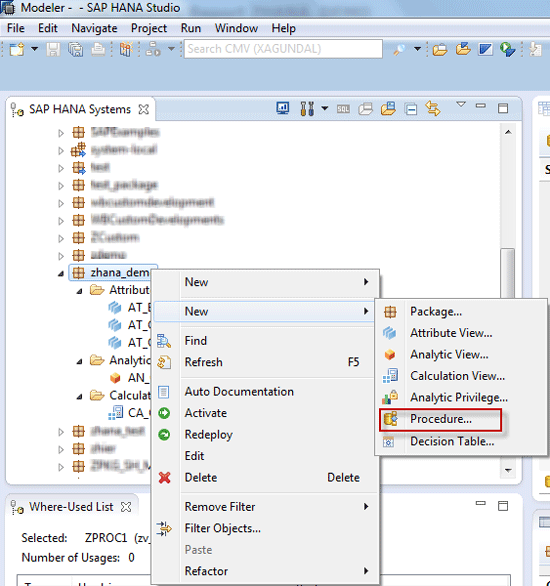Choose Redeploy in the context menu
Viewport: 550px width, 586px height.
(x=265, y=435)
